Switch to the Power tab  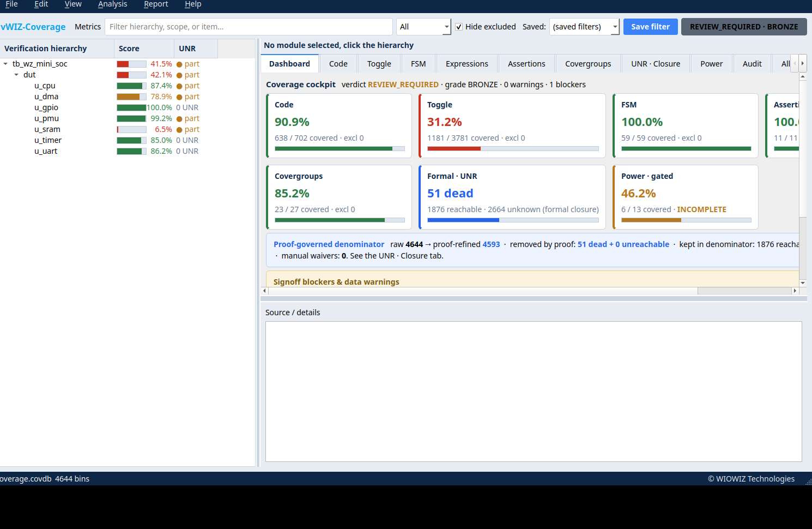pyautogui.click(x=712, y=64)
